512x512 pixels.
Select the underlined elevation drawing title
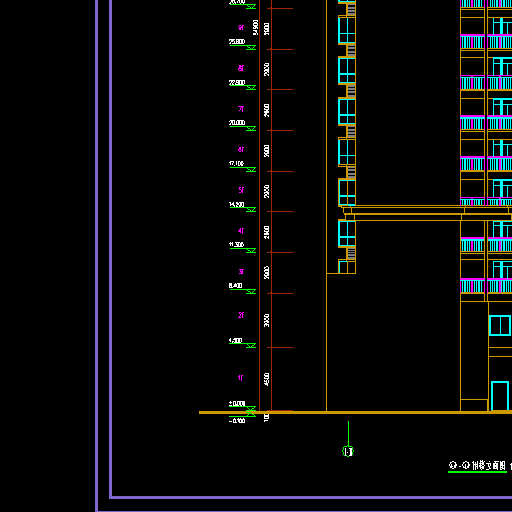coord(478,466)
